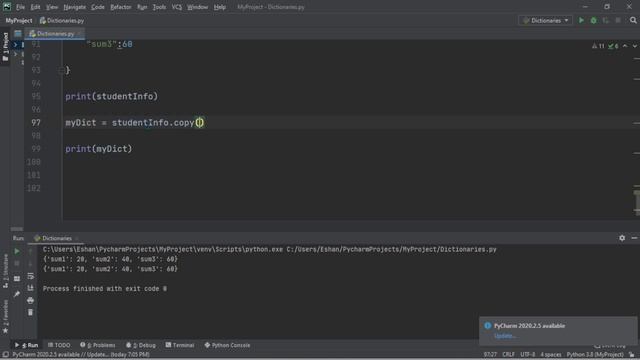
Task: Open the Debug tool window
Action: point(141,345)
